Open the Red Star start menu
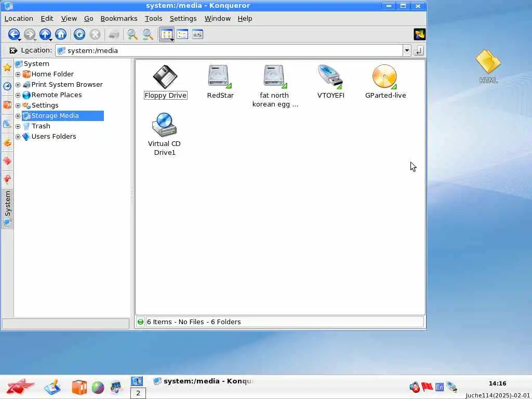532x399 pixels. pyautogui.click(x=20, y=387)
